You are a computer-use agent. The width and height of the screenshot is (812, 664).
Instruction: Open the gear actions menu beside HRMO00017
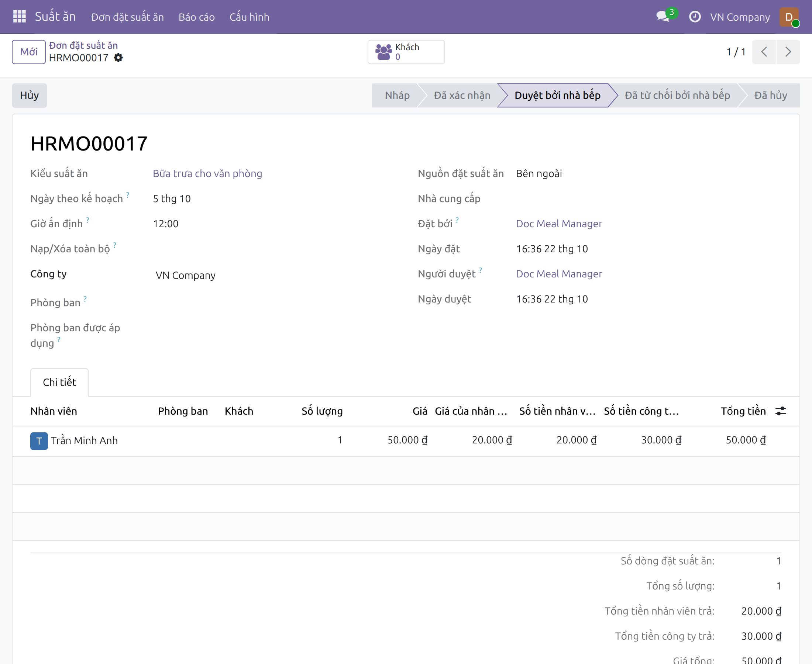point(118,58)
